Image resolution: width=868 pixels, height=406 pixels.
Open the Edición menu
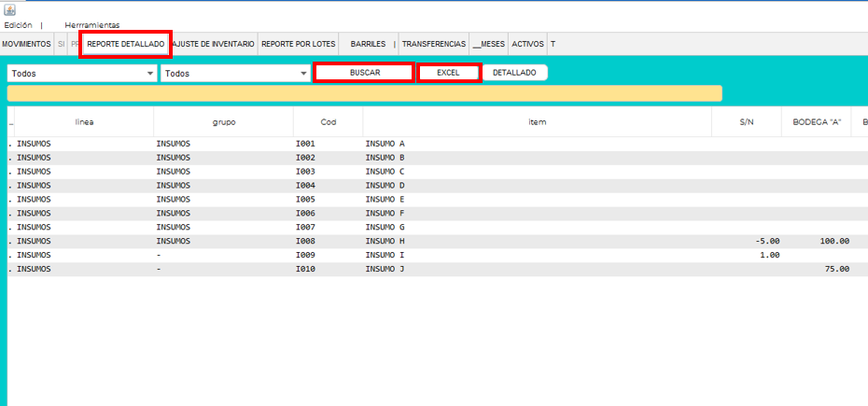coord(18,25)
